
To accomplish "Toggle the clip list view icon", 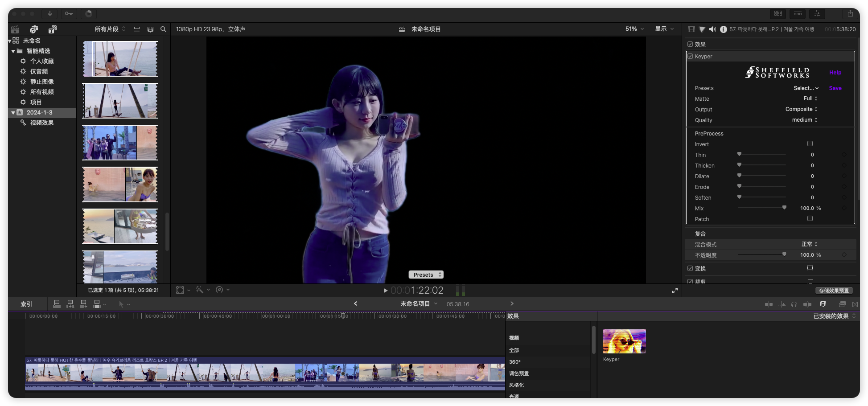I will coord(137,29).
